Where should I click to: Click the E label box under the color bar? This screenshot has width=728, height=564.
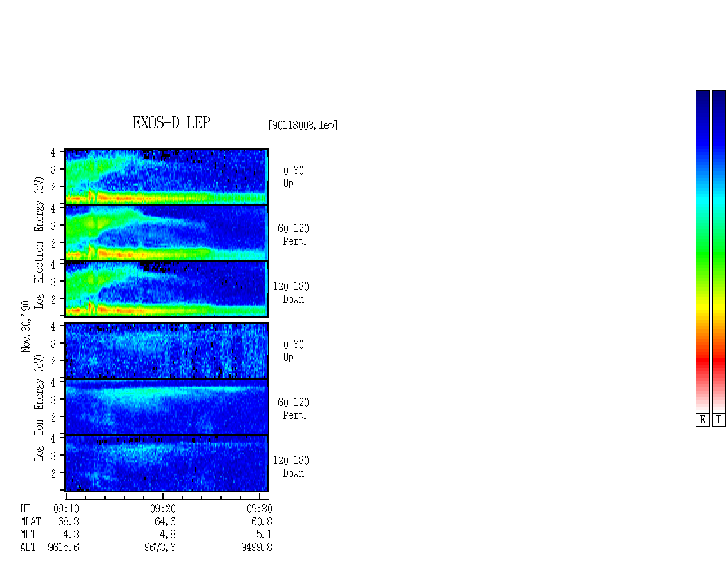(702, 420)
